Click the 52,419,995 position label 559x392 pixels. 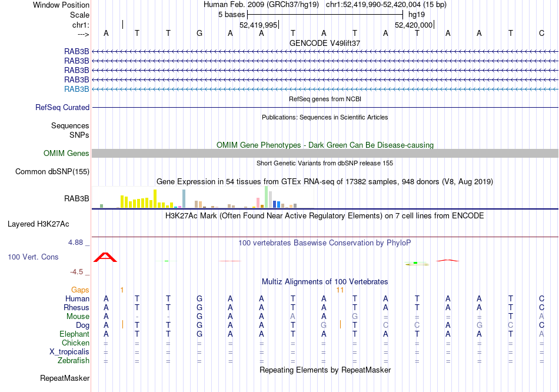(258, 25)
